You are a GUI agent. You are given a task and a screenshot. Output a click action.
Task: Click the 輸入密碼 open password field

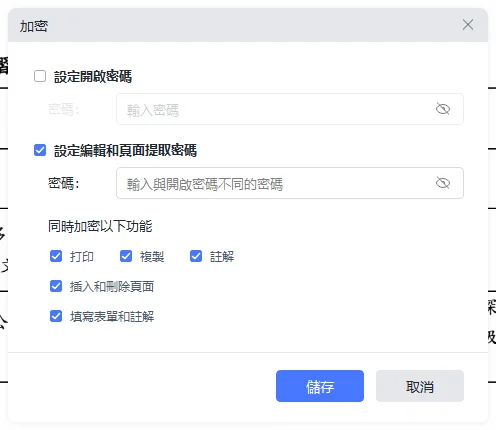pyautogui.click(x=290, y=109)
